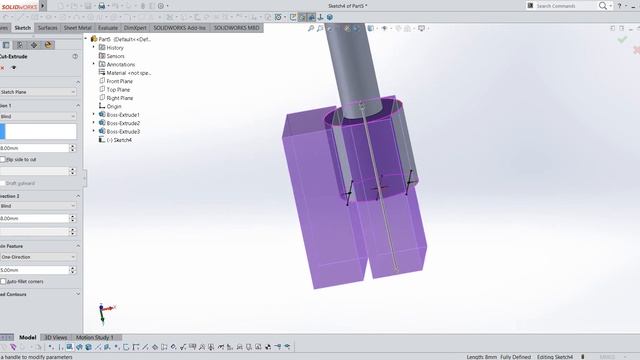Select Top Plane in the design tree
640x360 pixels.
(x=114, y=89)
